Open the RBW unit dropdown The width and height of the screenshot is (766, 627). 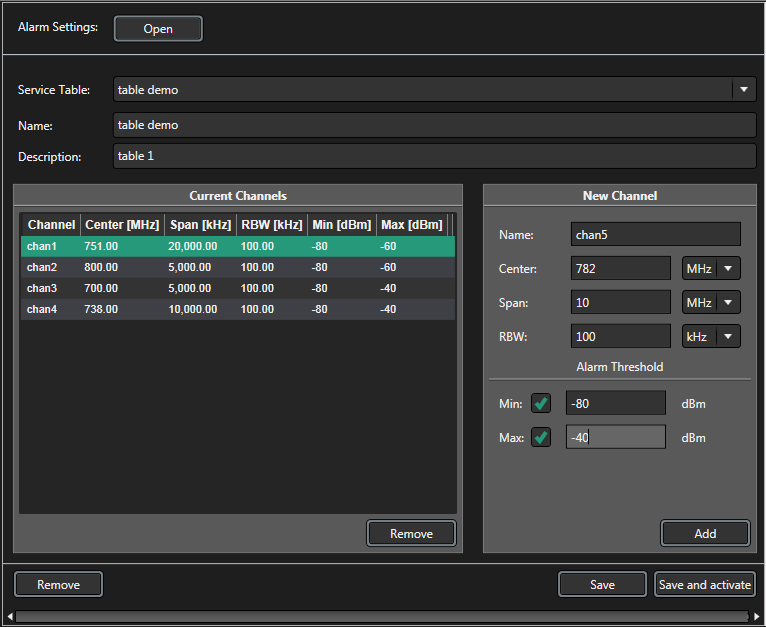[711, 337]
